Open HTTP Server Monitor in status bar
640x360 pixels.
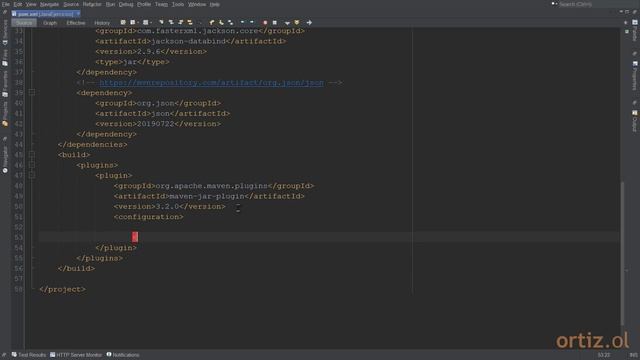[x=76, y=355]
